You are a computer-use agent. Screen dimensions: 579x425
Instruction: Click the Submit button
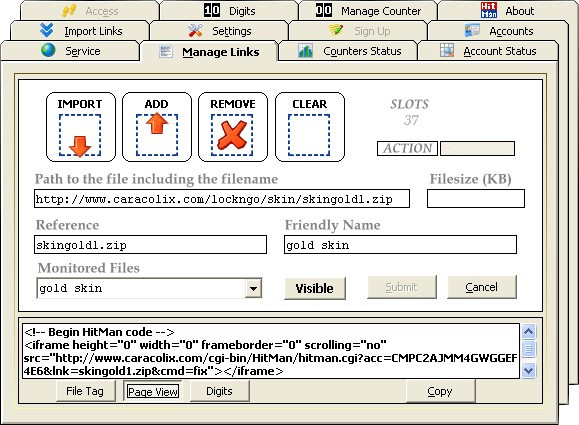[402, 287]
